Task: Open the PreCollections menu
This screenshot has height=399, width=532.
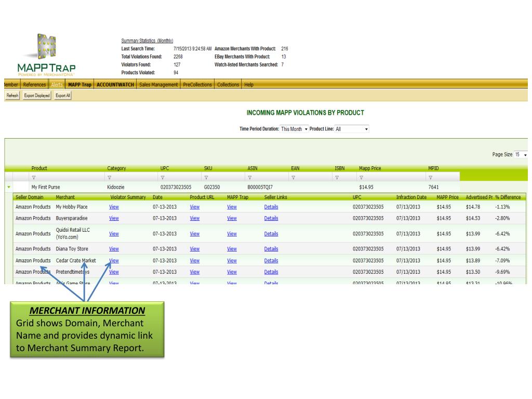Action: point(197,85)
